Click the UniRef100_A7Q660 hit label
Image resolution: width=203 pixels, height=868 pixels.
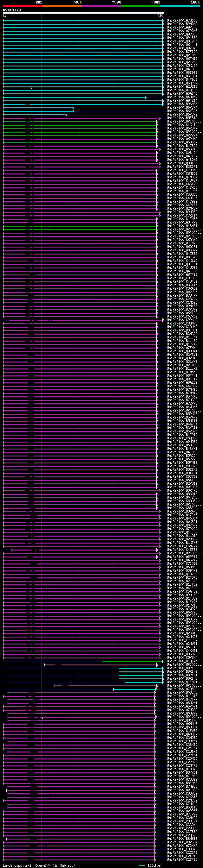182,21
